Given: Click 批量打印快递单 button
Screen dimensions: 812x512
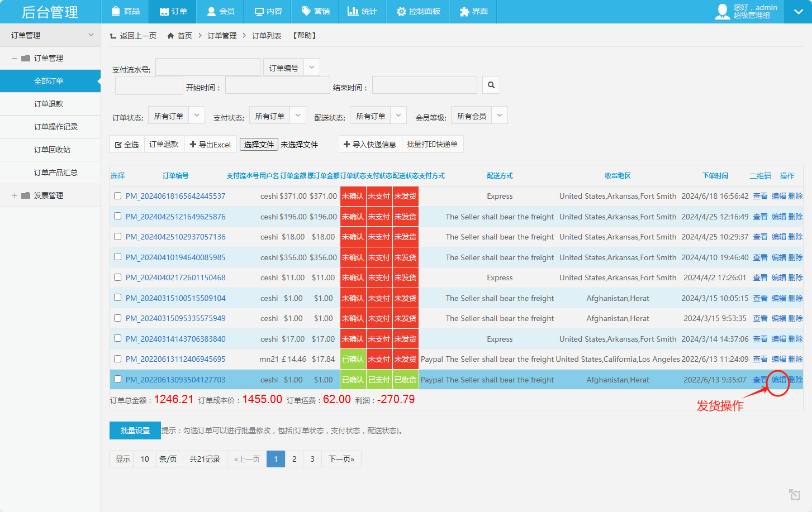Looking at the screenshot, I should coord(432,145).
